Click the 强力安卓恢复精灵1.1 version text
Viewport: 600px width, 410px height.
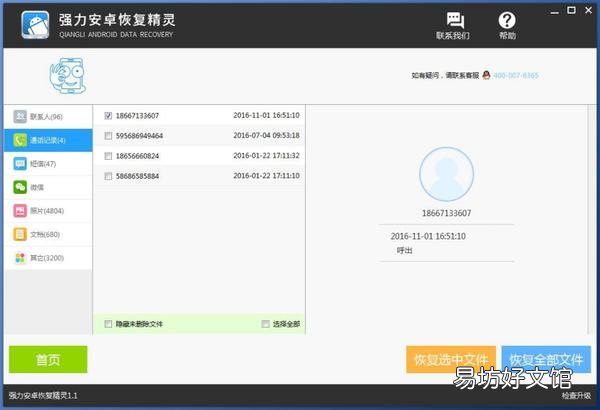[x=43, y=395]
